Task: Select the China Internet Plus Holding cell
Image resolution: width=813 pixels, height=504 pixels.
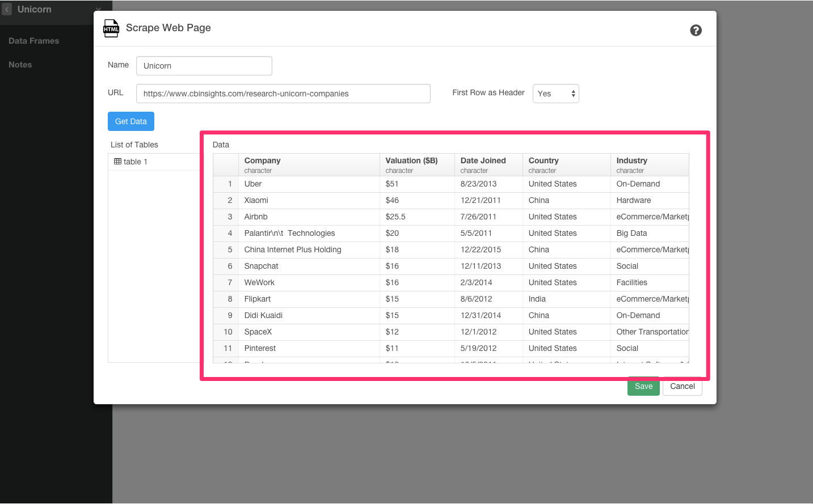Action: 309,249
